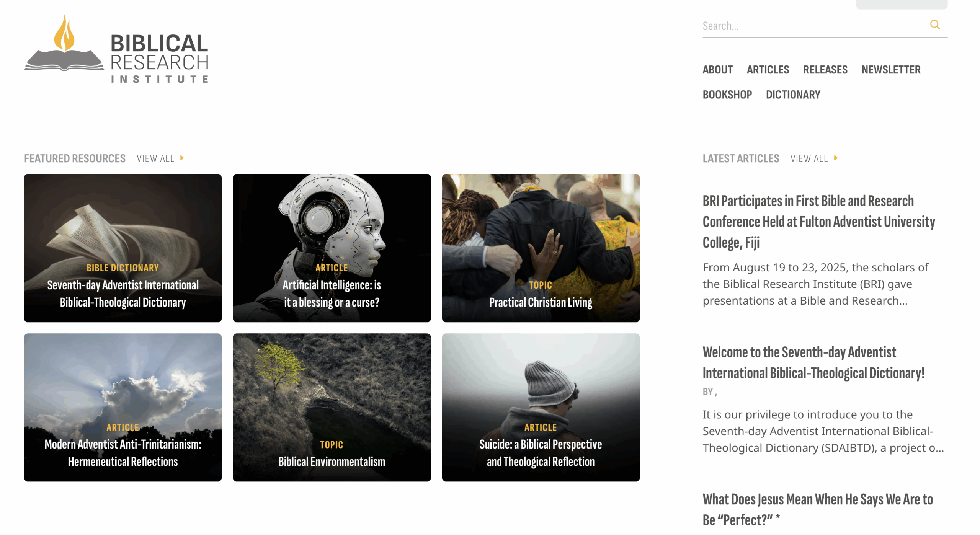Open the About menu
This screenshot has width=980, height=535.
click(717, 70)
